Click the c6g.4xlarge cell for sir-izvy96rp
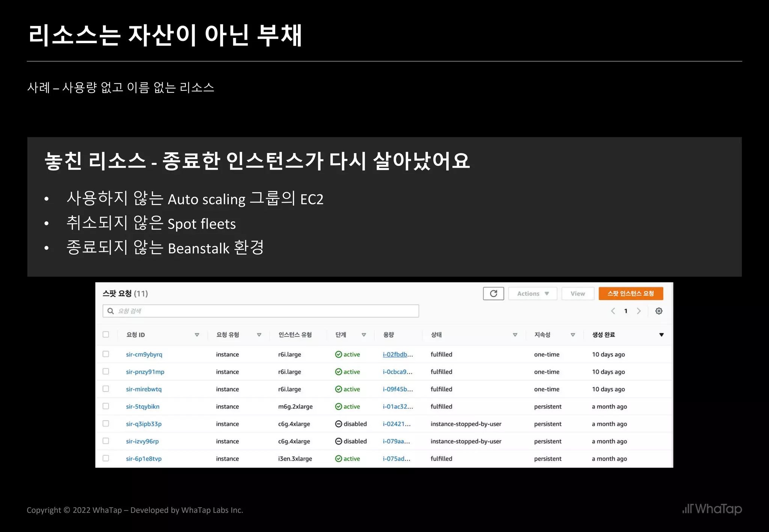The width and height of the screenshot is (769, 532). 294,441
